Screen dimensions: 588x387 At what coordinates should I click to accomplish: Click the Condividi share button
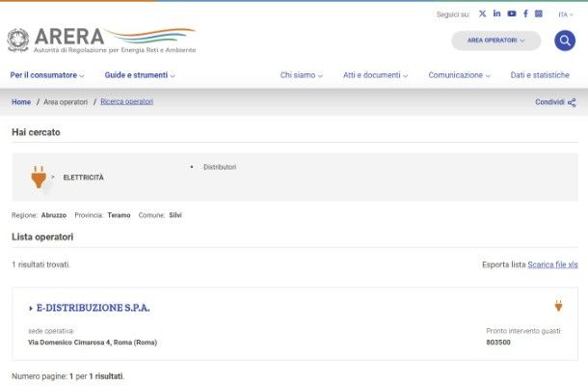pyautogui.click(x=555, y=102)
